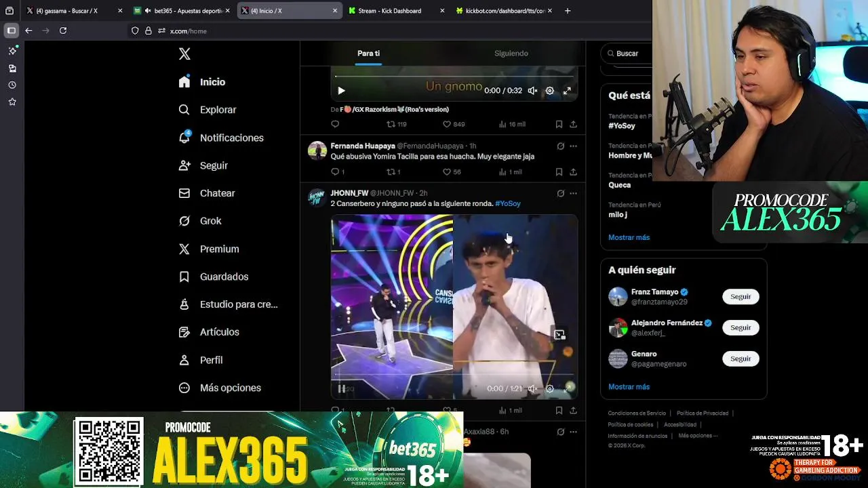This screenshot has width=868, height=488.
Task: Open Grok from sidebar
Action: point(200,221)
